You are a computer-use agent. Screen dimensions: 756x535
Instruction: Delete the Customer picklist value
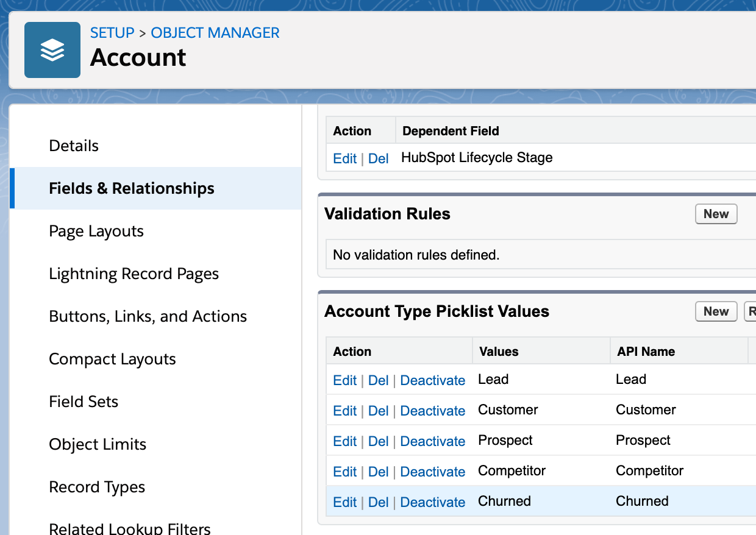pos(378,411)
